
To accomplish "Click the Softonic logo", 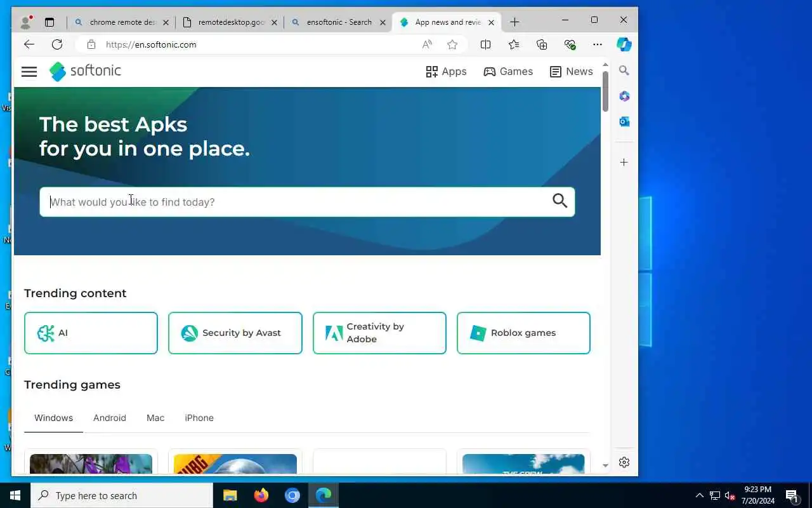I will point(85,71).
